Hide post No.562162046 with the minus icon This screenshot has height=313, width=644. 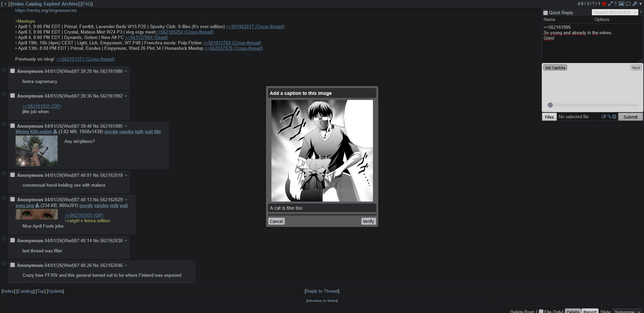(4, 264)
